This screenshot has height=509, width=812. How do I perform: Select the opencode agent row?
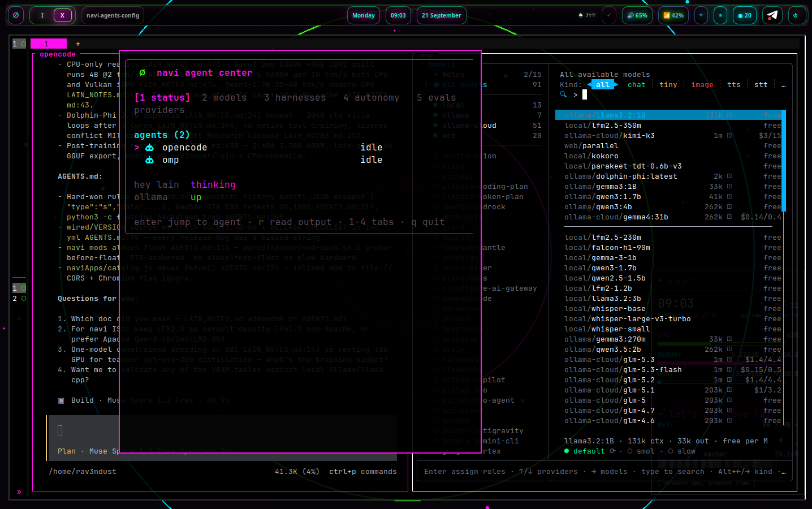point(258,148)
